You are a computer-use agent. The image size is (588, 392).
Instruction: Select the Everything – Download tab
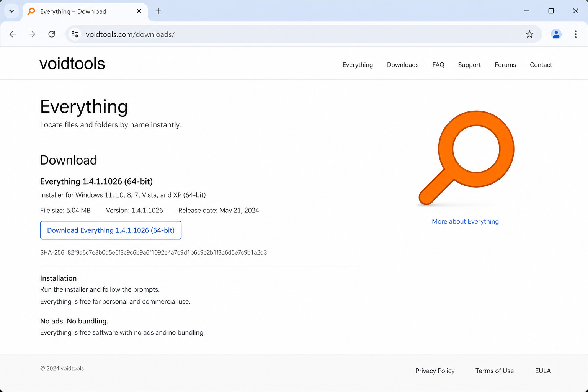click(85, 11)
